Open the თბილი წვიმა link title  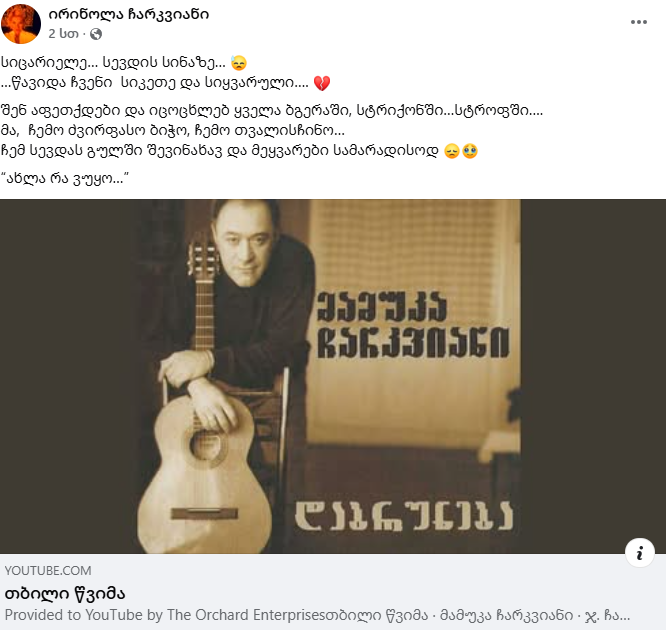tap(65, 593)
